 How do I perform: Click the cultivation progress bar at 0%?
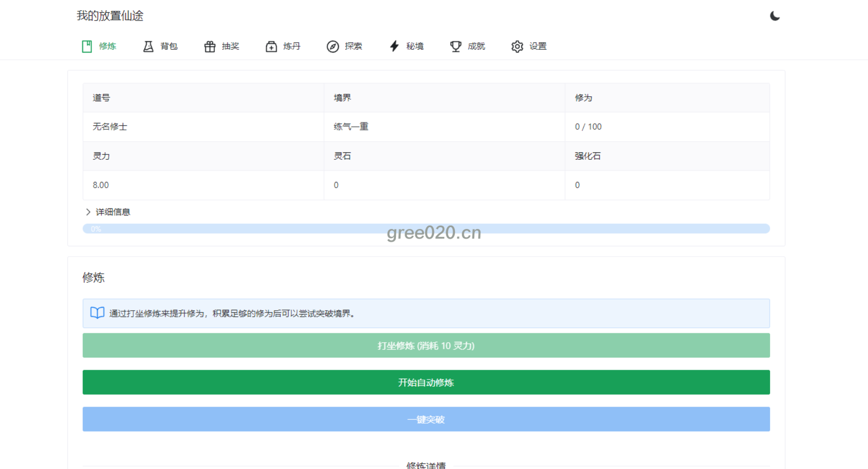(426, 229)
